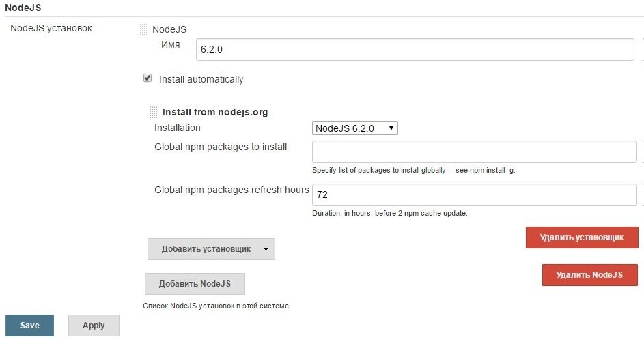644x346 pixels.
Task: Click the red Удалить NodeJS button
Action: click(x=590, y=274)
